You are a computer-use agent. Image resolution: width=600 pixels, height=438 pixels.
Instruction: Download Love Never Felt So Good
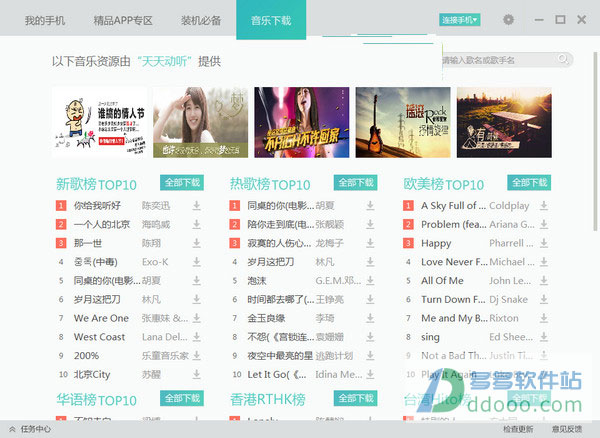(544, 262)
